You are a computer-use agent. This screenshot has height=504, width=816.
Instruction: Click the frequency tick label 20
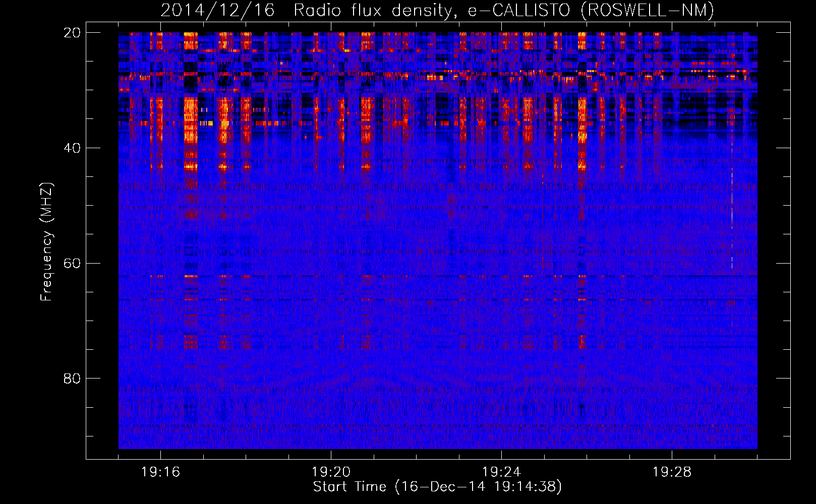click(x=73, y=32)
